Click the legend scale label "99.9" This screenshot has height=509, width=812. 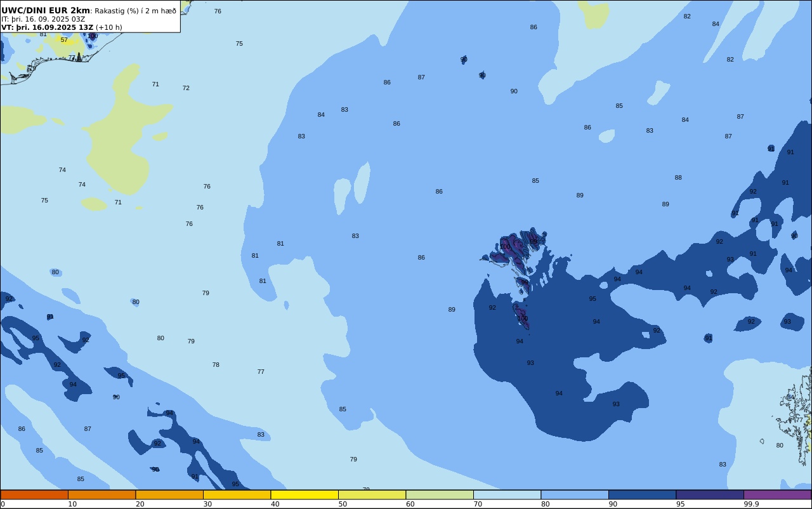(x=751, y=504)
